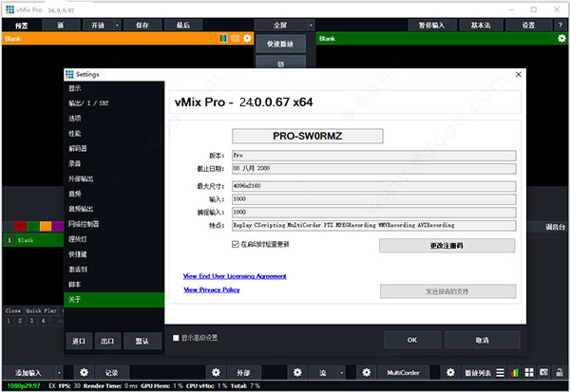570x392 pixels.
Task: Expand the 全屏 dropdown arrow
Action: point(311,25)
